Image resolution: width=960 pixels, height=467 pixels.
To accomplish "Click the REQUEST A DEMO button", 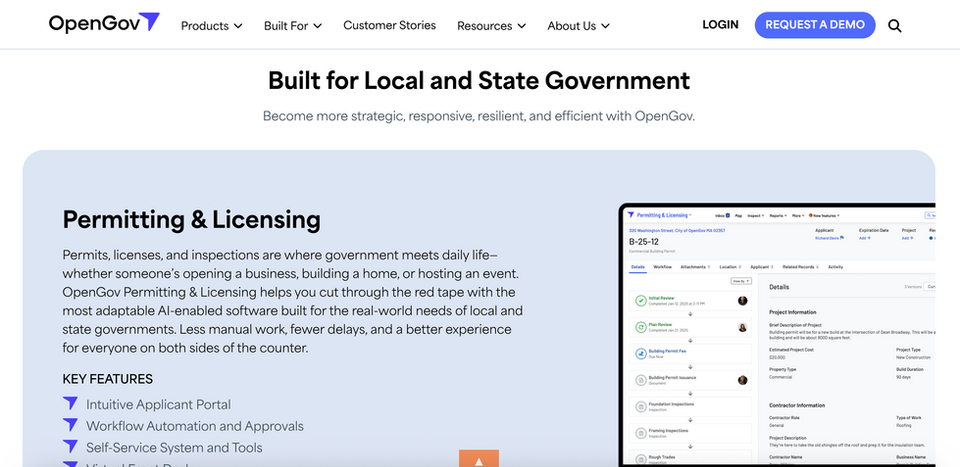I will (x=815, y=25).
